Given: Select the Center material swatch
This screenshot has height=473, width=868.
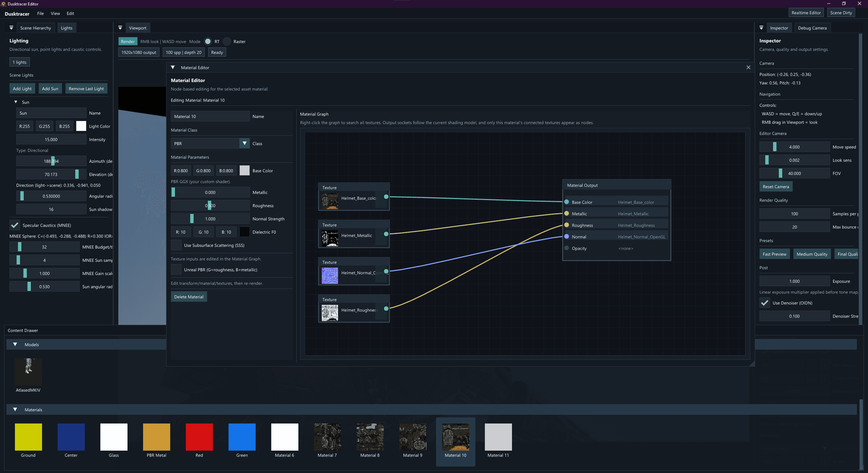Looking at the screenshot, I should (x=71, y=437).
